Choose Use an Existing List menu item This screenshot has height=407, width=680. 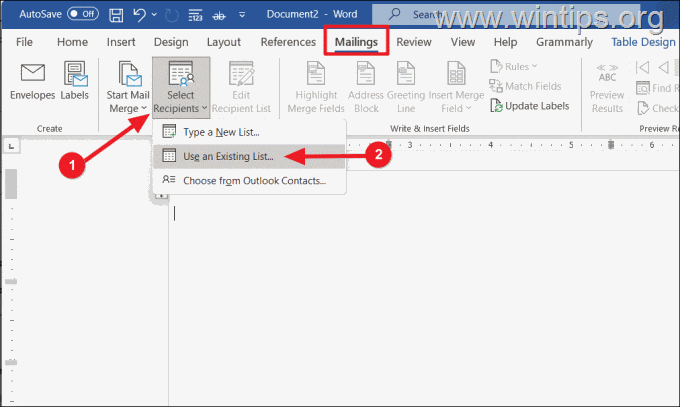[x=249, y=156]
